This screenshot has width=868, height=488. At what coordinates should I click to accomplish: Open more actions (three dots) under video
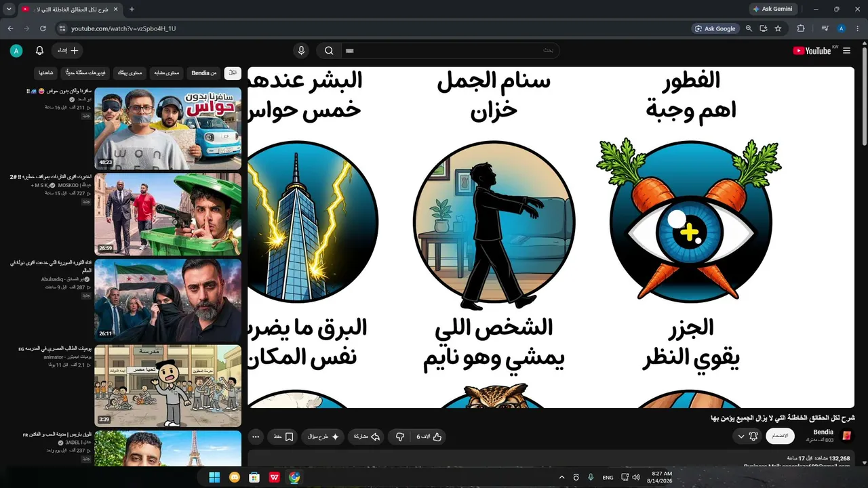(x=256, y=437)
